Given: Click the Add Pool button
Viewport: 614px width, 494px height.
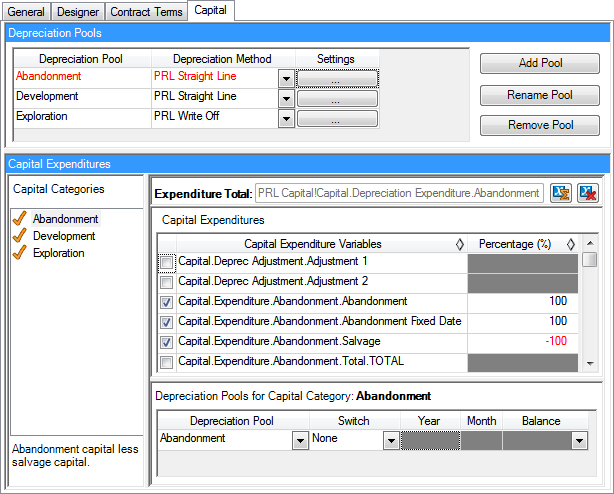Looking at the screenshot, I should coord(540,63).
